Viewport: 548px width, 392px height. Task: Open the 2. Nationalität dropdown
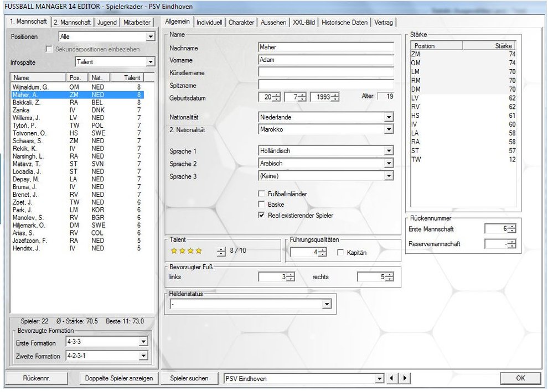[x=389, y=129]
